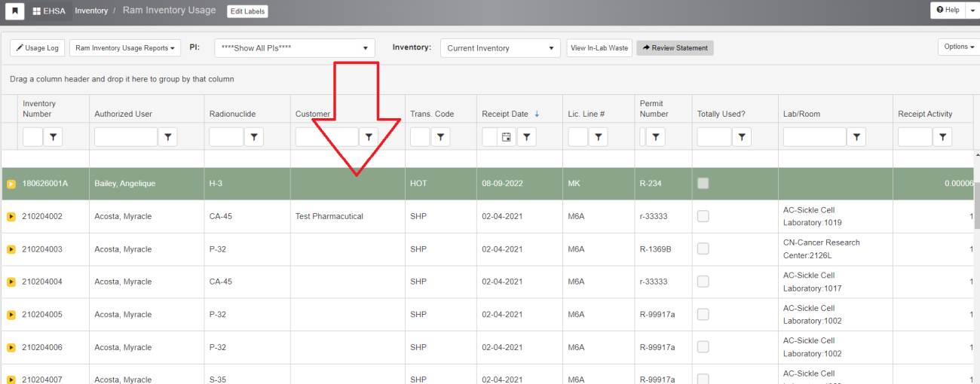Click the Customer column filter icon

click(369, 137)
